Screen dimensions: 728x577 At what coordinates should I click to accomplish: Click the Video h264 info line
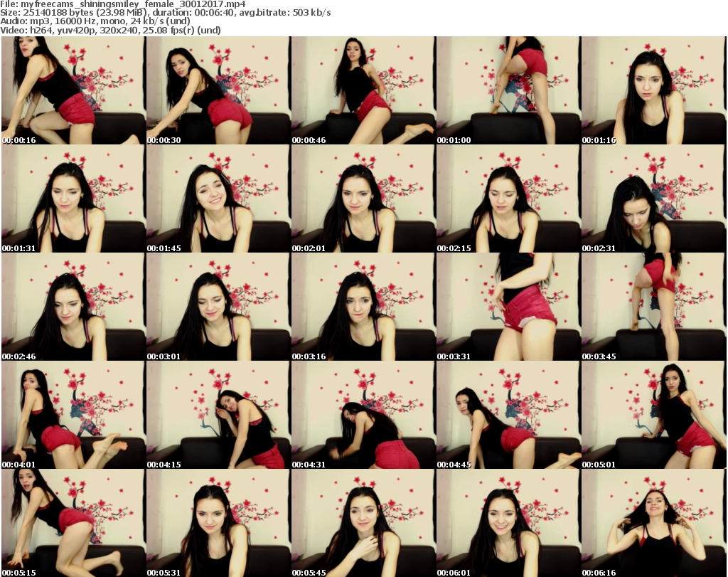(110, 30)
